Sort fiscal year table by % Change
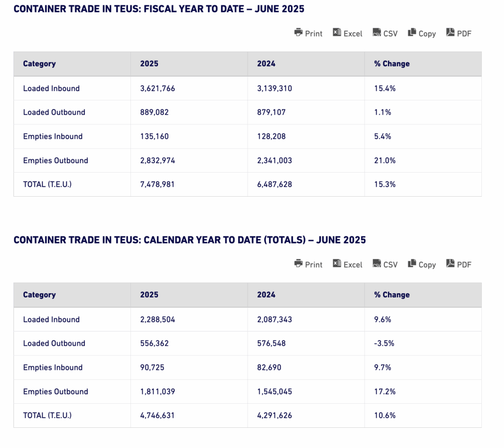The width and height of the screenshot is (504, 448). click(x=392, y=64)
